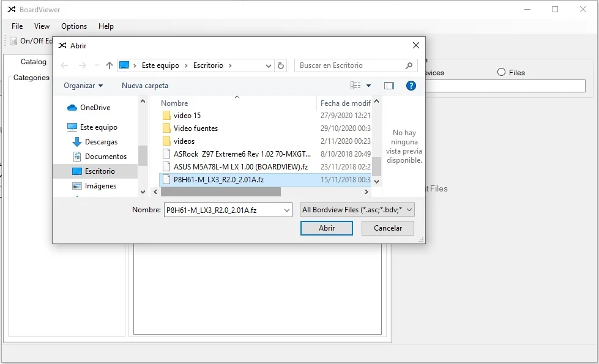The image size is (599, 364).
Task: Click the Cancelar button
Action: pos(388,228)
